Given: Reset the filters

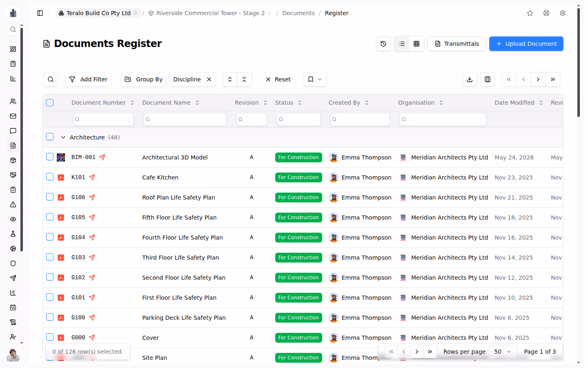Looking at the screenshot, I should coord(278,79).
